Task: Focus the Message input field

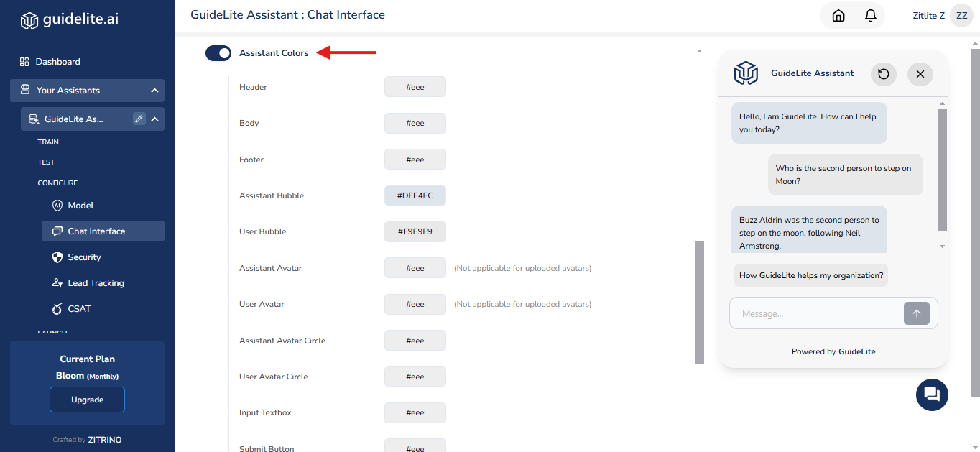Action: (x=818, y=313)
